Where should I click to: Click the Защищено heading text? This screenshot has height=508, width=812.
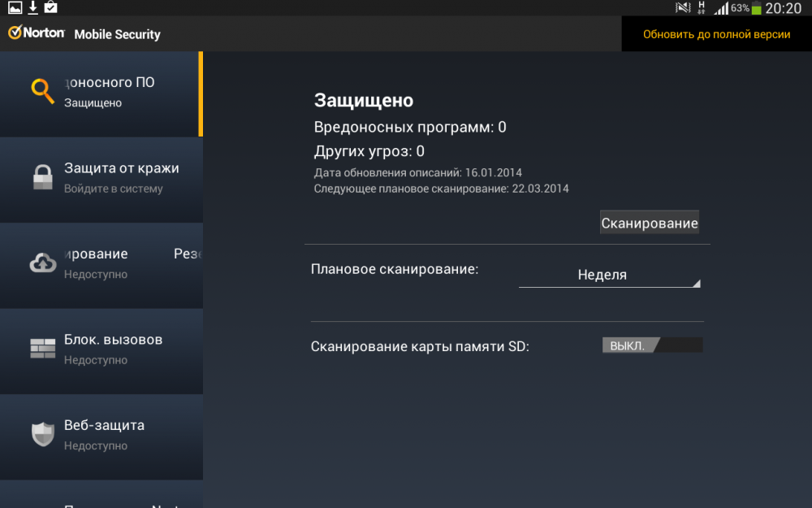[x=364, y=100]
